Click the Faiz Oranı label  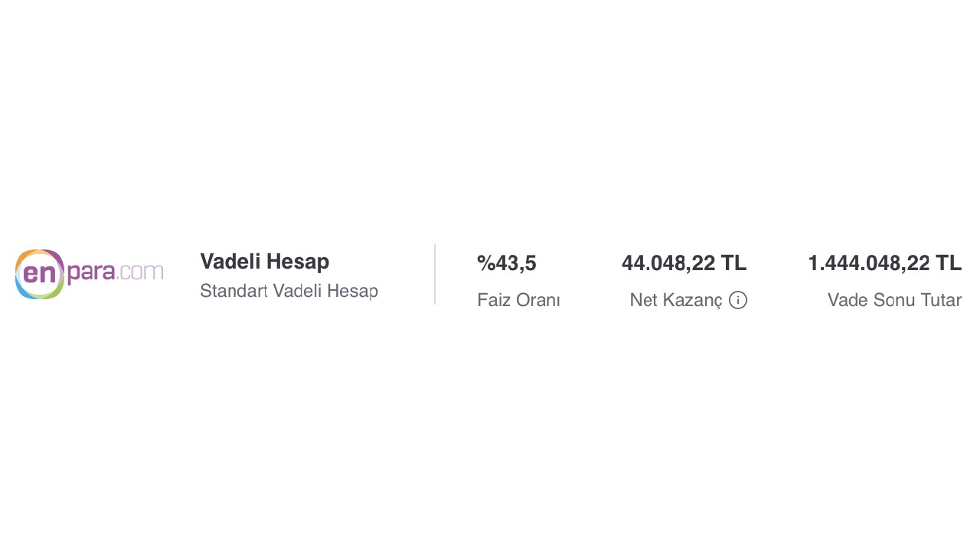coord(518,300)
